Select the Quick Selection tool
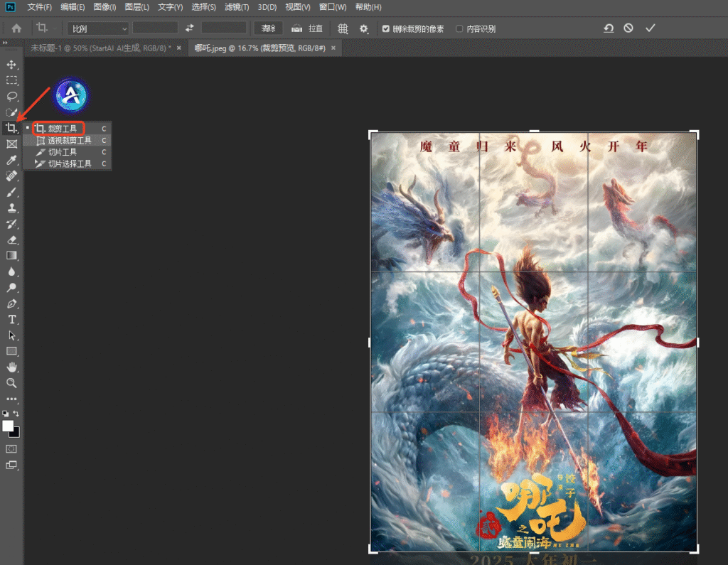Viewport: 728px width, 565px height. (x=11, y=112)
